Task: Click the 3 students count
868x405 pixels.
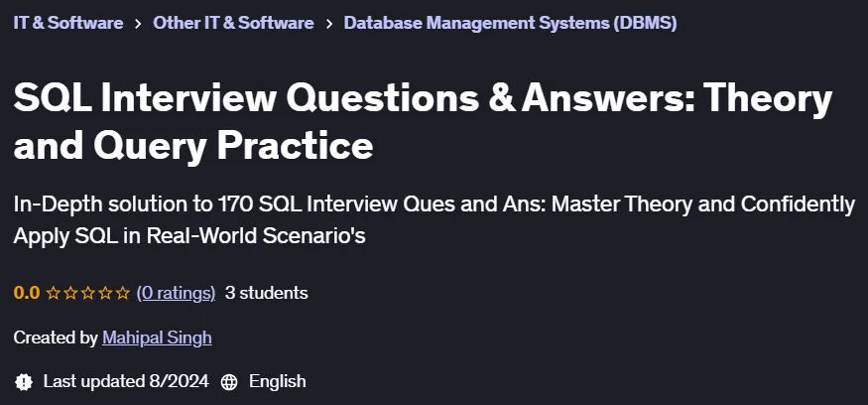Action: (266, 293)
